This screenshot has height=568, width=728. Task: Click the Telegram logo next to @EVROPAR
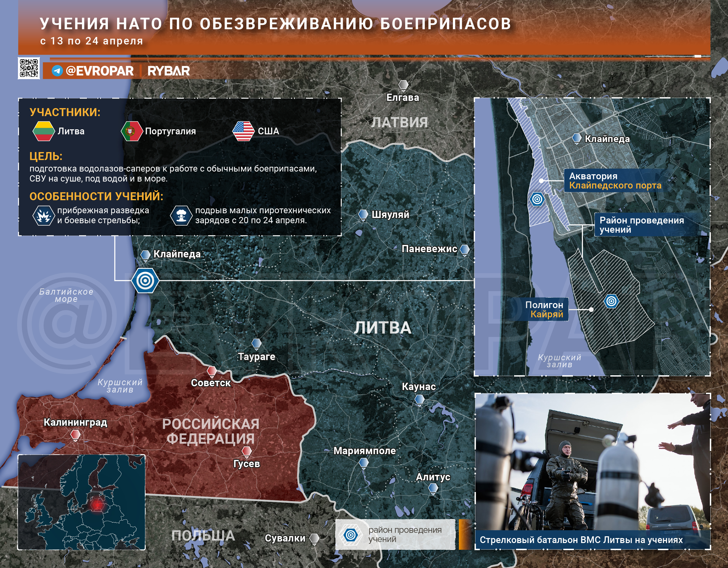[57, 71]
